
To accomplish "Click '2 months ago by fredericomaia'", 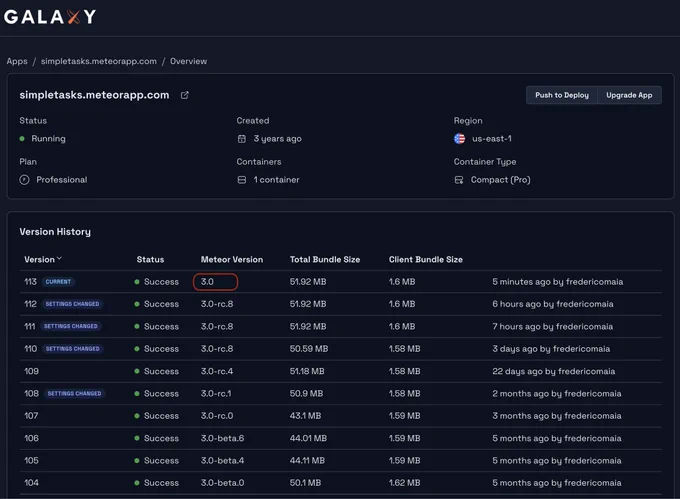I will click(557, 394).
